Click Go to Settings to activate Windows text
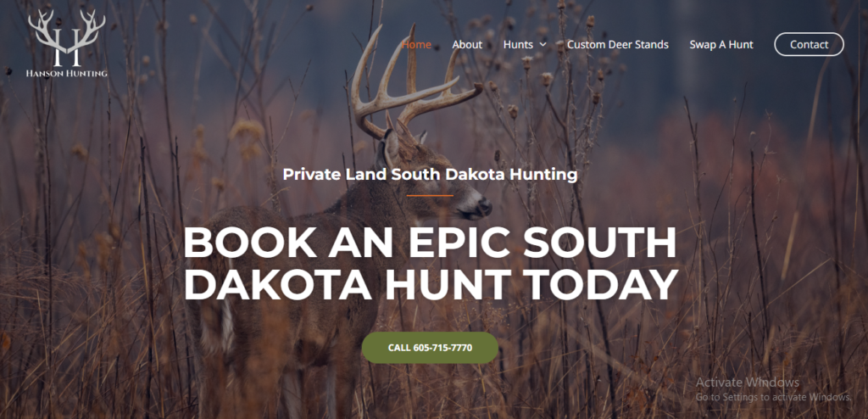The height and width of the screenshot is (419, 868). pyautogui.click(x=773, y=397)
